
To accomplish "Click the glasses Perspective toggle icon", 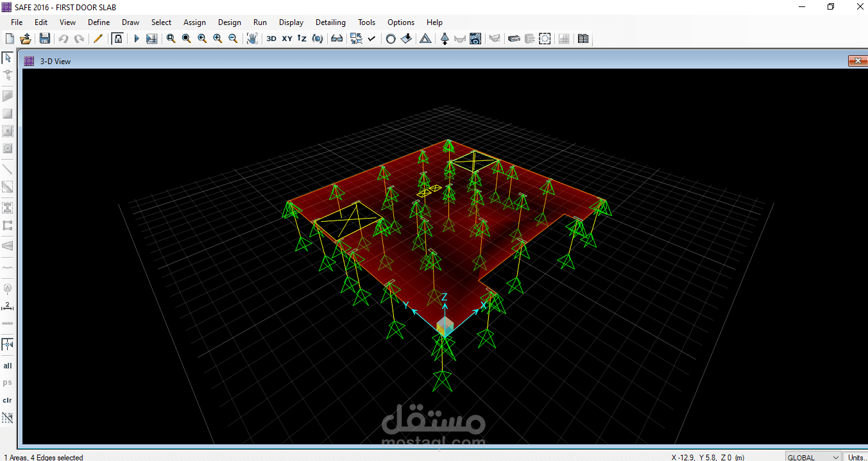I will pyautogui.click(x=337, y=38).
